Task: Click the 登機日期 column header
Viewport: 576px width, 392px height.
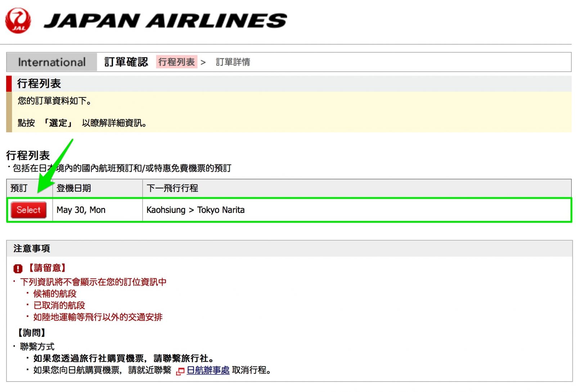Action: tap(98, 188)
